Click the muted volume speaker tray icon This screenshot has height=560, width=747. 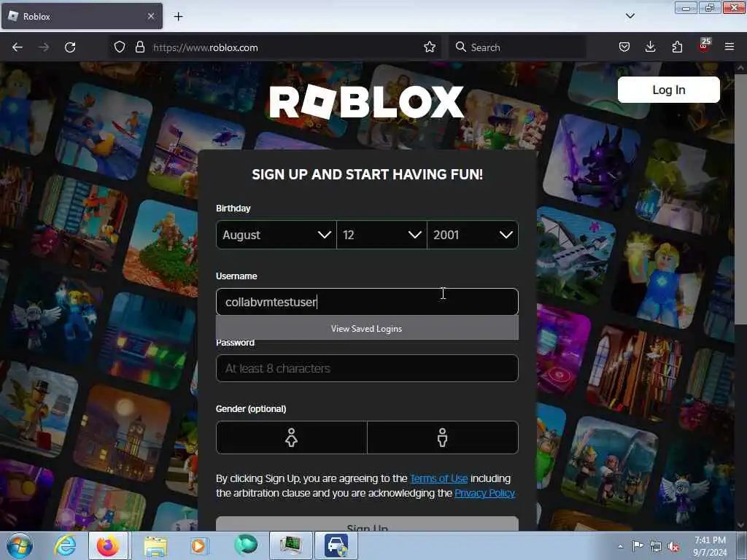[673, 547]
